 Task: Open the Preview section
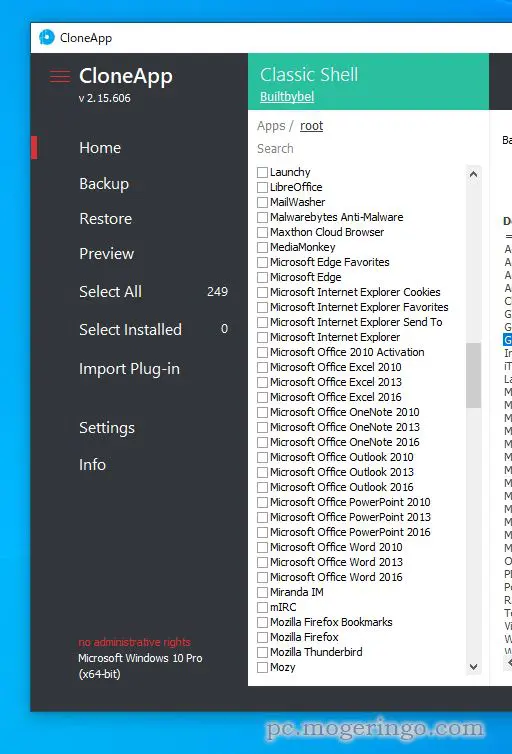(x=106, y=254)
